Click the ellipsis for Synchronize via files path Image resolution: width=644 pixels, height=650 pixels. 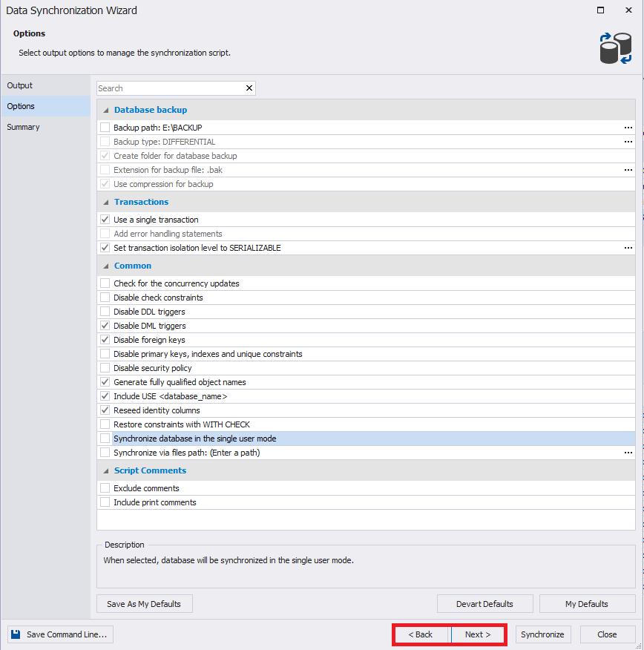coord(628,452)
